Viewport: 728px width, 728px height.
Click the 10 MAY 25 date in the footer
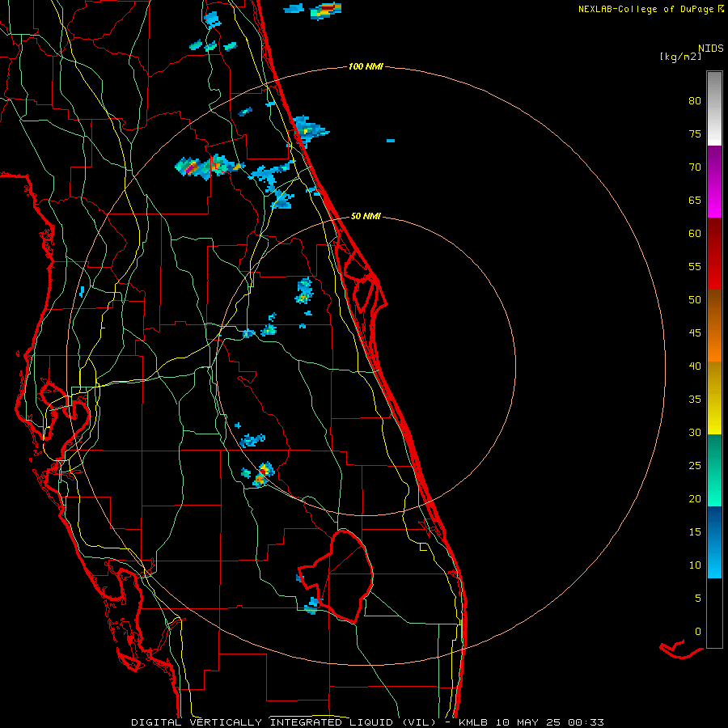[x=529, y=722]
